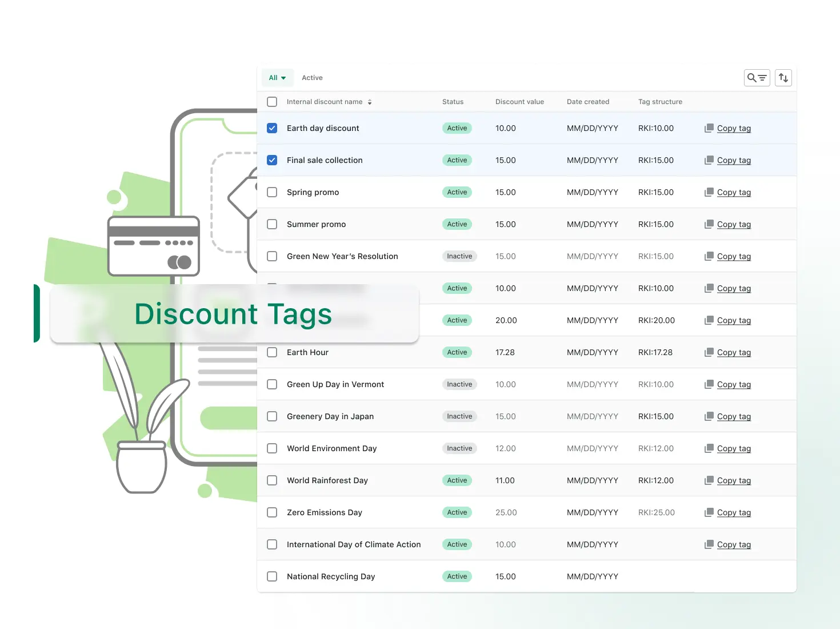
Task: Click copy icon in Greenery Day in Japan row
Action: pyautogui.click(x=709, y=416)
